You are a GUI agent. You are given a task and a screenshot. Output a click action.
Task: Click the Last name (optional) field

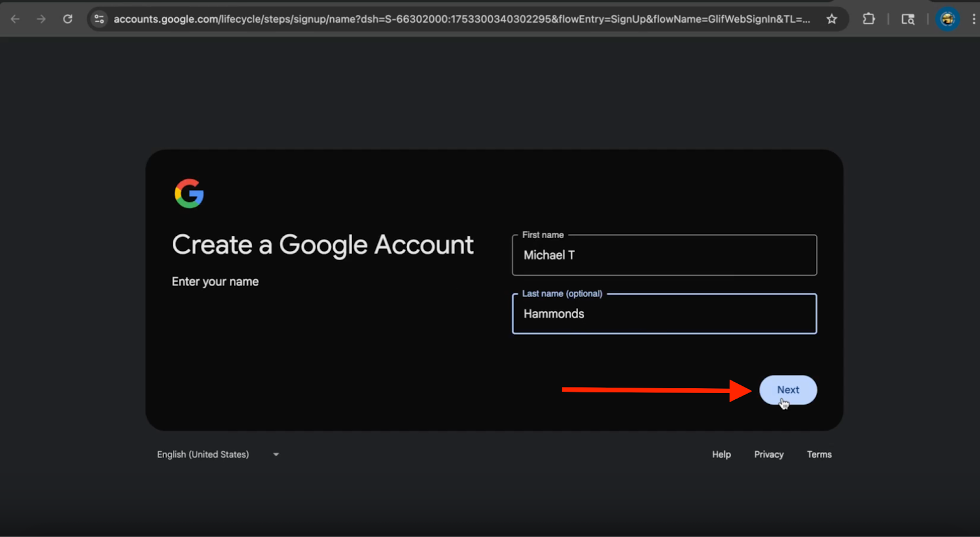tap(665, 314)
